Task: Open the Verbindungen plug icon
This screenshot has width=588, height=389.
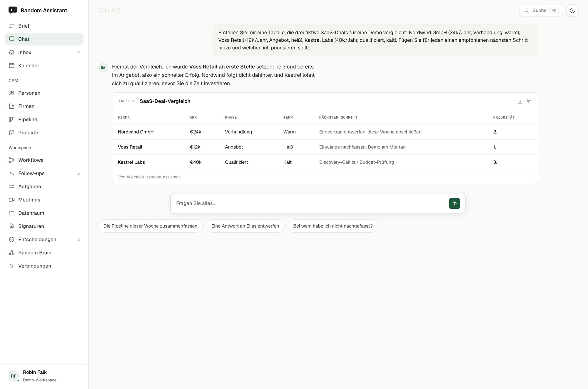Action: [12, 266]
